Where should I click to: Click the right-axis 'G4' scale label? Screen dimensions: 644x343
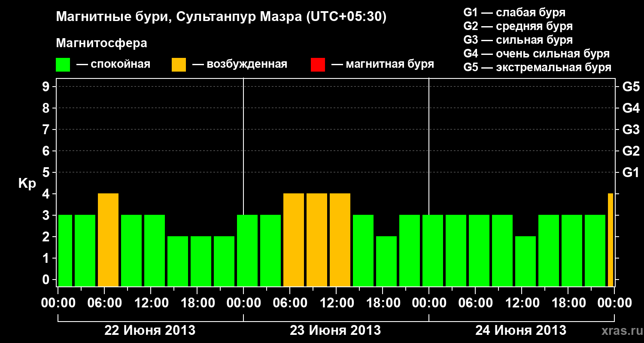point(631,108)
